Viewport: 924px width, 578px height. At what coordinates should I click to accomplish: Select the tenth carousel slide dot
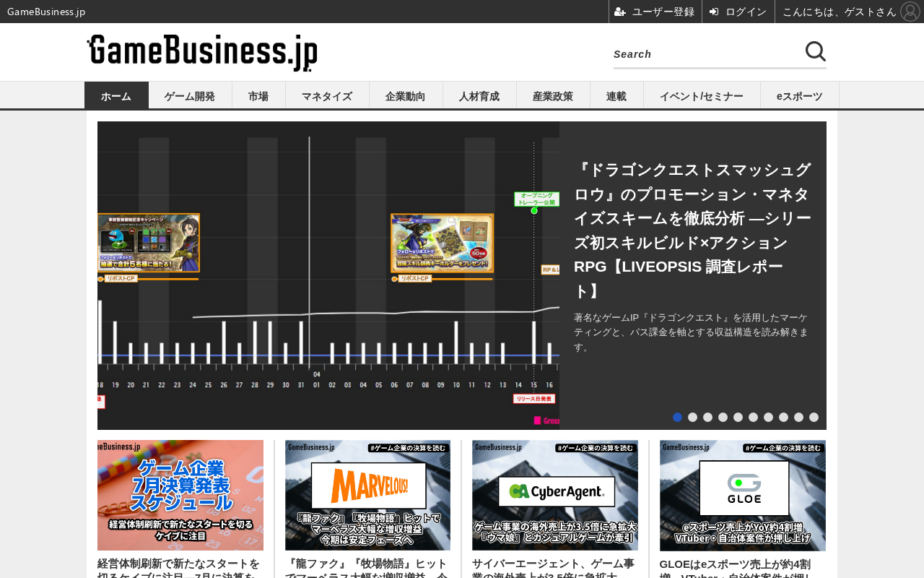tap(814, 417)
